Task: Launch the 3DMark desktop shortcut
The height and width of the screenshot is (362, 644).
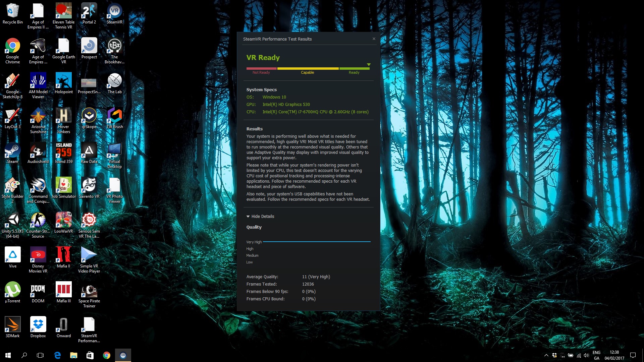Action: coord(13,327)
